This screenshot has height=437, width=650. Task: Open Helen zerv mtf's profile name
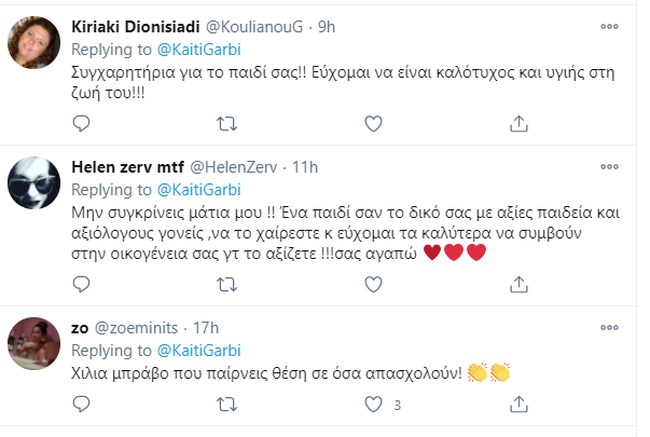(127, 165)
